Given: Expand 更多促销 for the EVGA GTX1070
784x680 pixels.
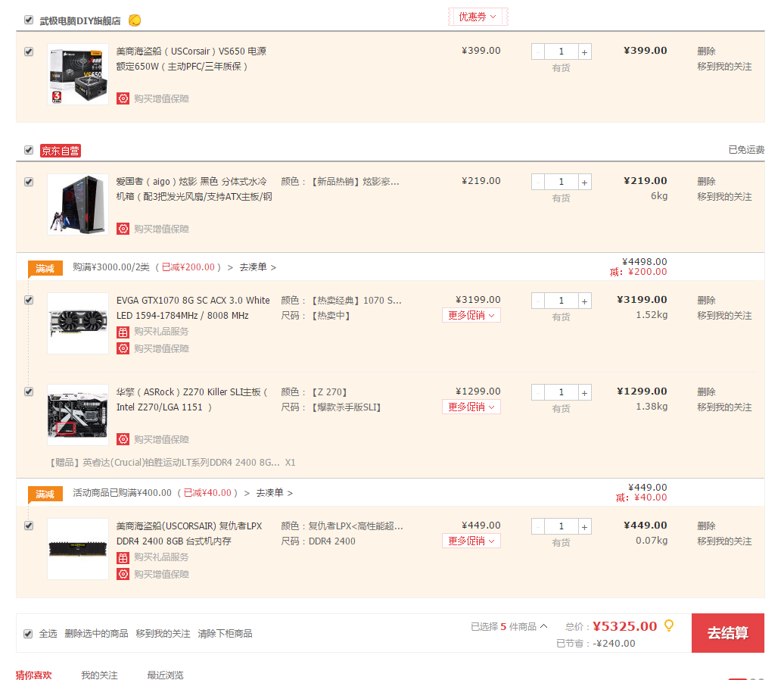Looking at the screenshot, I should (x=471, y=315).
